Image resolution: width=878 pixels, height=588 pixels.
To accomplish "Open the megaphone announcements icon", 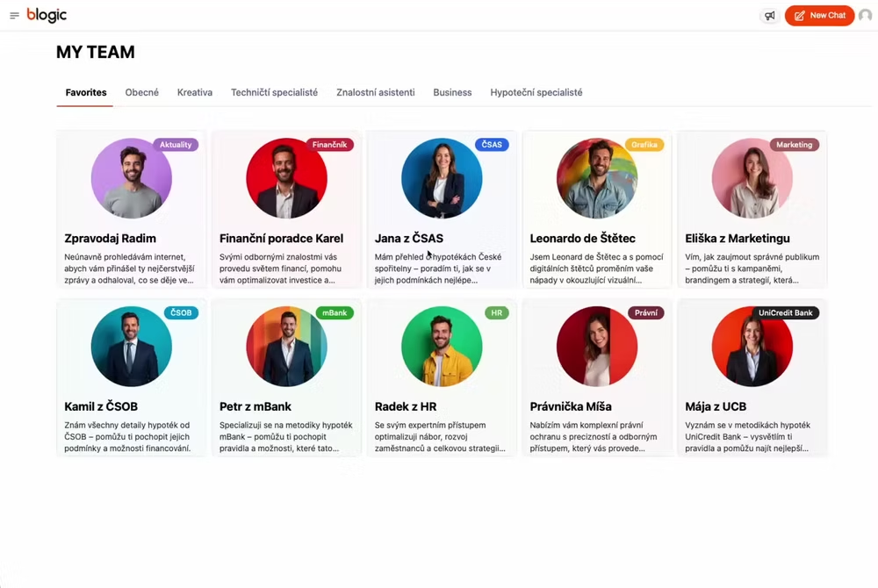I will [770, 16].
